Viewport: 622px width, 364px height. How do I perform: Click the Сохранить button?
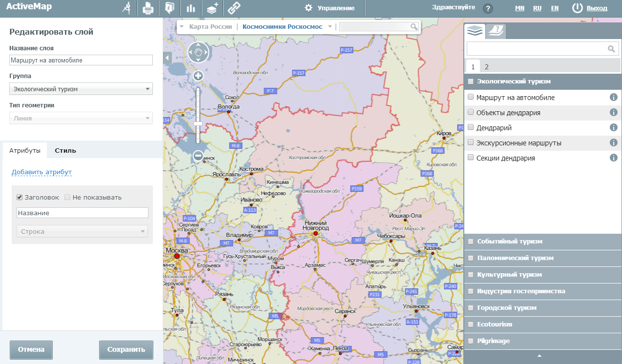(x=126, y=349)
